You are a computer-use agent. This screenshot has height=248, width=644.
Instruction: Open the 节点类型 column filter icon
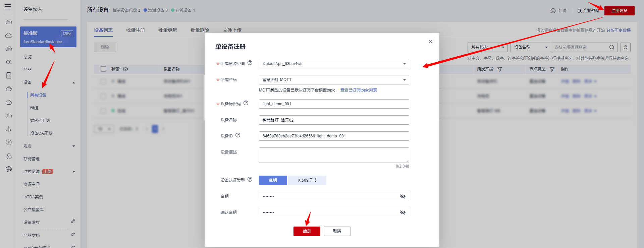[552, 69]
